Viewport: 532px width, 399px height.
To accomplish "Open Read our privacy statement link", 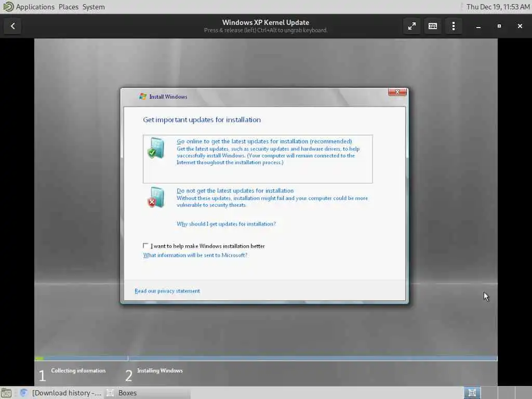I will coord(167,291).
